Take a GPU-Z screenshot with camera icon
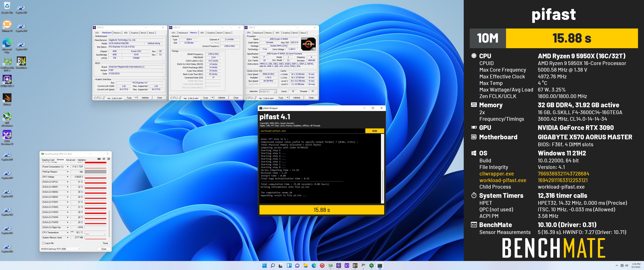The width and height of the screenshot is (644, 270). coord(99,159)
